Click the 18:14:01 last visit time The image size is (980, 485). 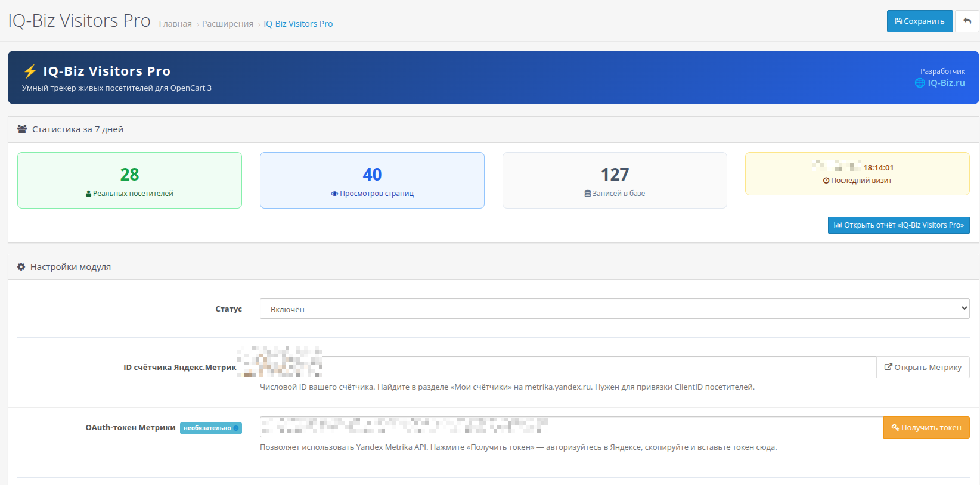pos(878,168)
